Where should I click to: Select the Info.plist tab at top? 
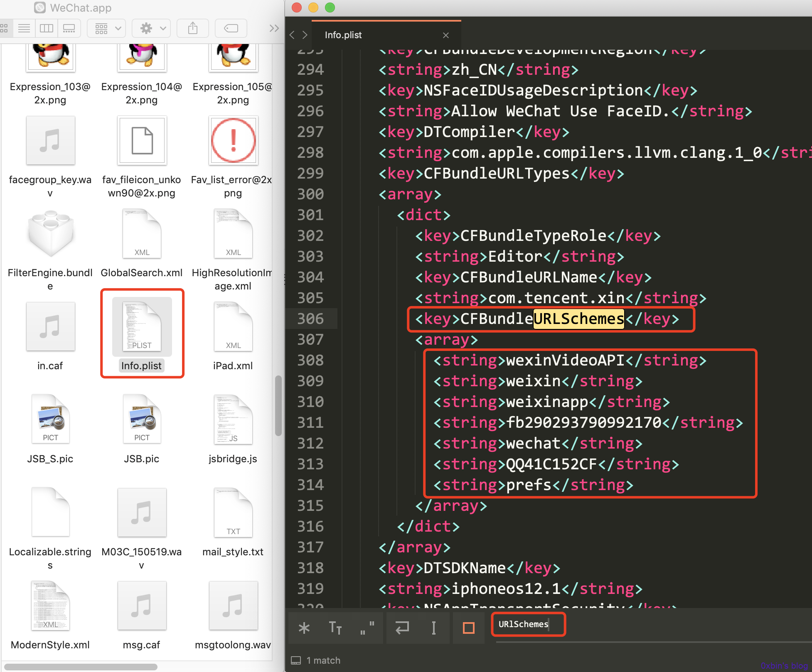(x=344, y=34)
